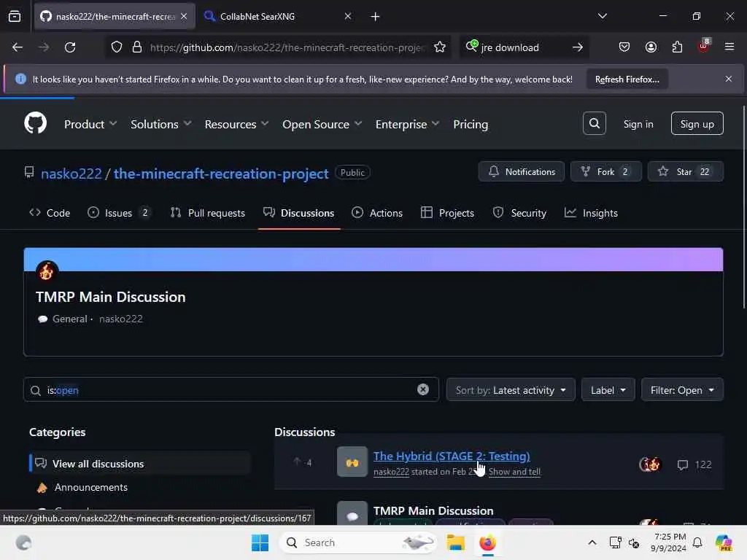The height and width of the screenshot is (560, 747).
Task: Show hidden system tray icons
Action: [x=592, y=542]
